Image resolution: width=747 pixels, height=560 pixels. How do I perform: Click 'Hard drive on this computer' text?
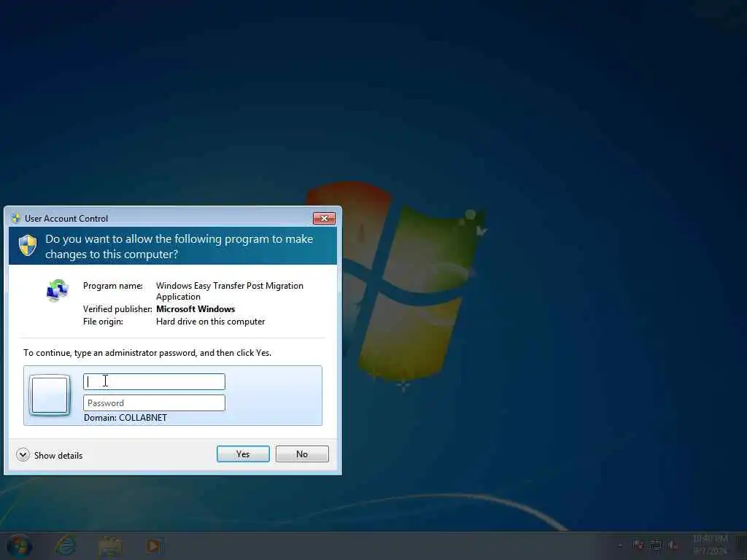coord(211,322)
